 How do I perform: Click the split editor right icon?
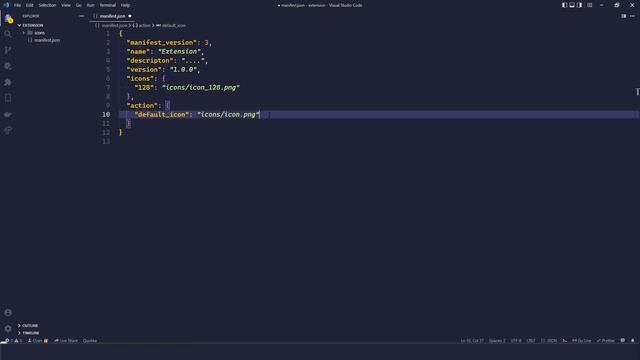point(623,16)
